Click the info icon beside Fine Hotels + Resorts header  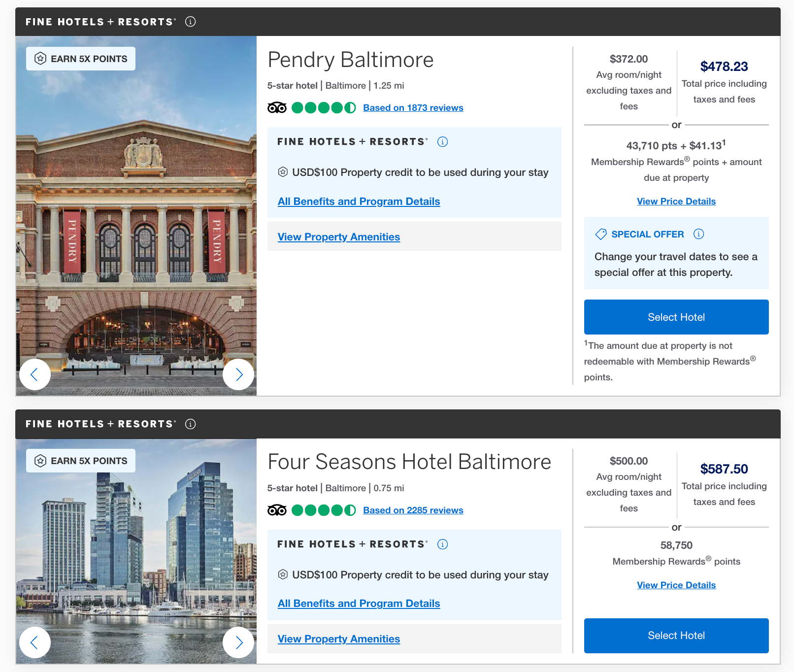[x=191, y=22]
